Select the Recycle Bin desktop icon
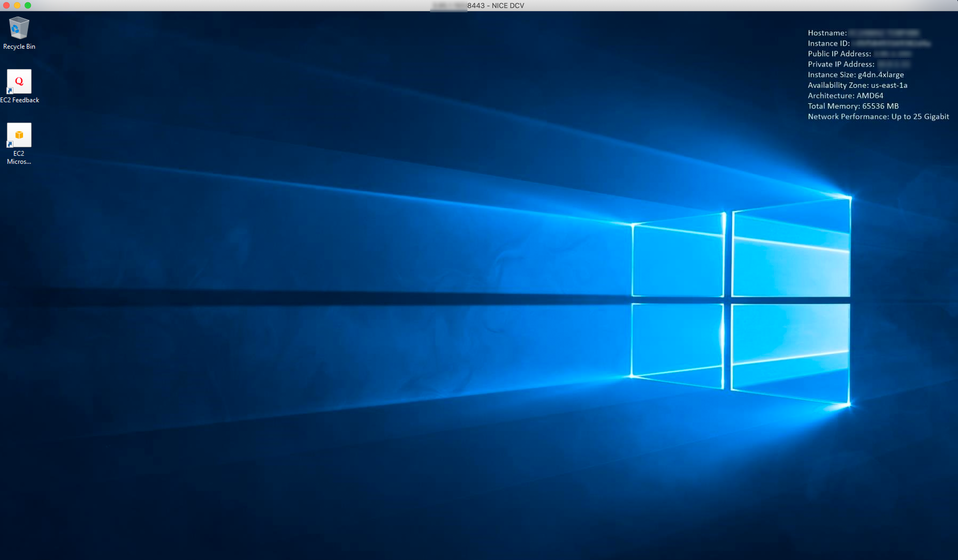 pos(19,28)
